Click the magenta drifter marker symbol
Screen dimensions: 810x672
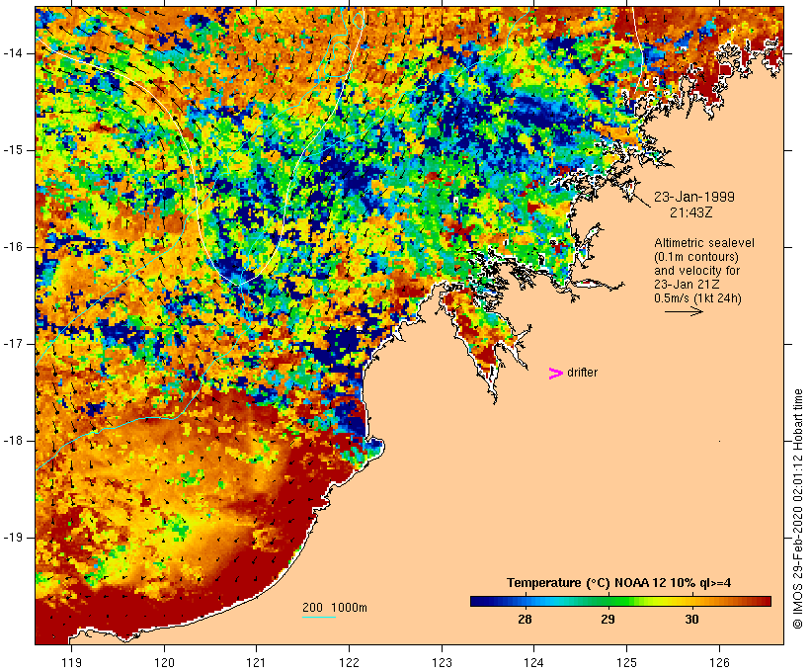555,374
